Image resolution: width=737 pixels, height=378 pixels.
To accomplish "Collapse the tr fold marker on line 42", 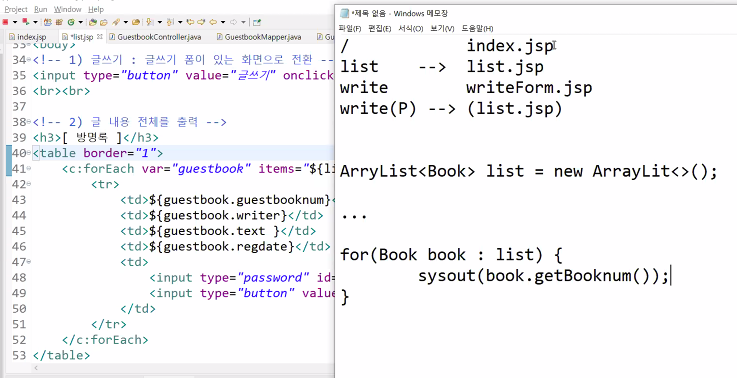I will [29, 184].
